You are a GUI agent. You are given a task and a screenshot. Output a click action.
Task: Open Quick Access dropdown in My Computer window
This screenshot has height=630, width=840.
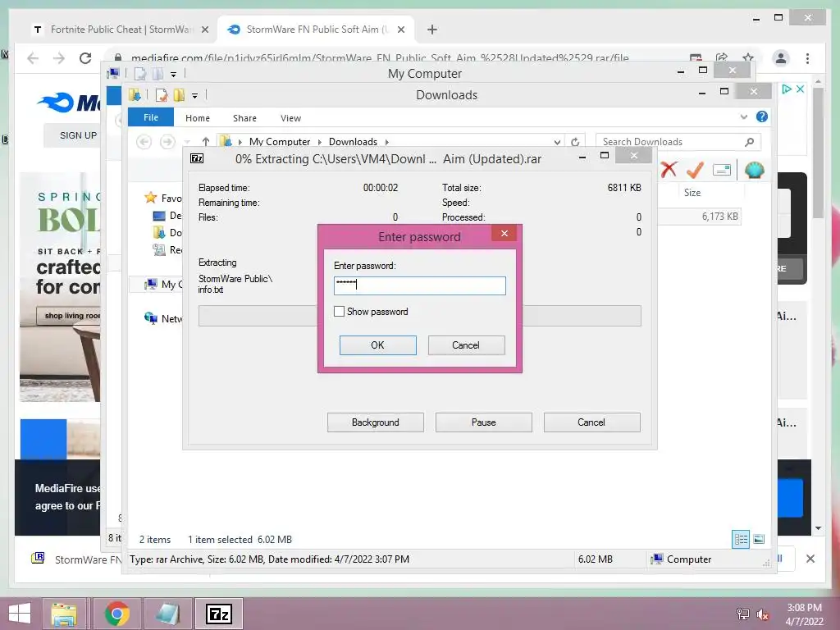coord(174,75)
